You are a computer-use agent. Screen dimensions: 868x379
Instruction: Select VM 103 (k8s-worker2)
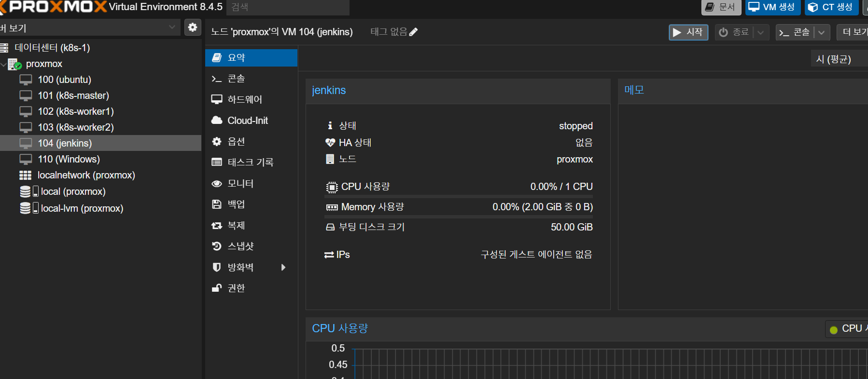[76, 127]
